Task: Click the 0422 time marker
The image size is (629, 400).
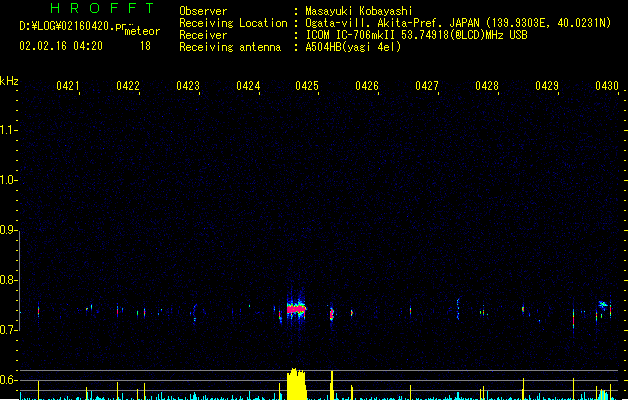Action: [128, 85]
